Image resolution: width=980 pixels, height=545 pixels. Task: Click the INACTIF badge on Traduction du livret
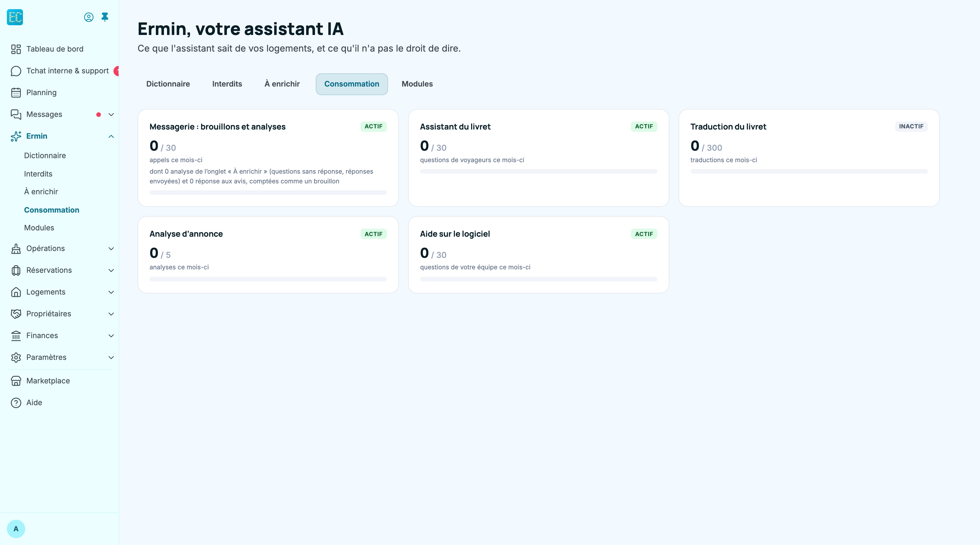911,127
